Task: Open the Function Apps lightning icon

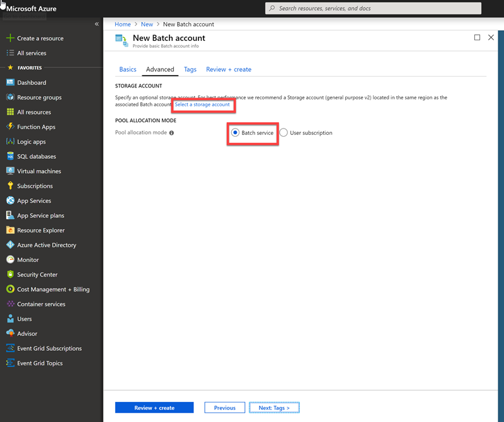Action: click(x=10, y=127)
